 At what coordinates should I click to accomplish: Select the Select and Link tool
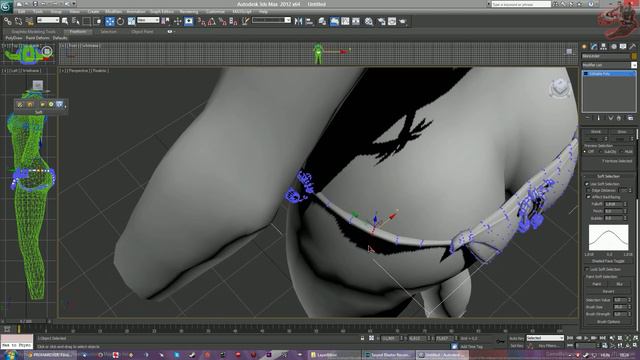[x=8, y=21]
